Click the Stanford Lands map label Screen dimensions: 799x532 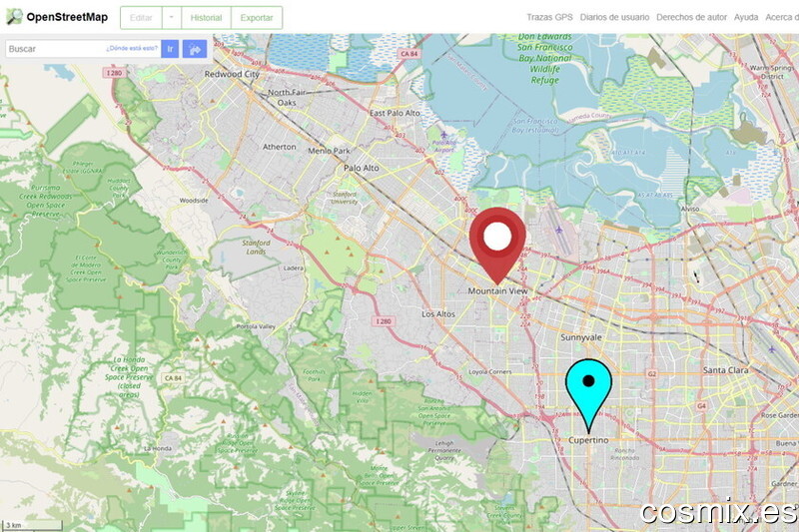click(257, 248)
